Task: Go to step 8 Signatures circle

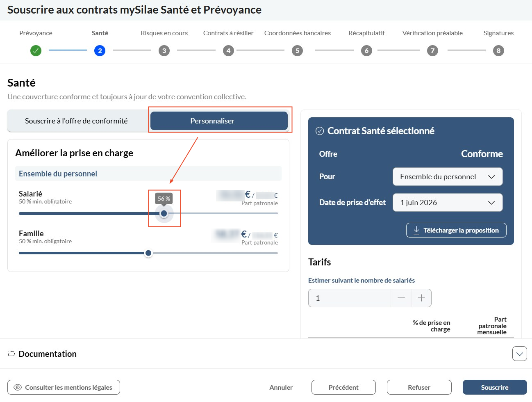Action: tap(498, 50)
